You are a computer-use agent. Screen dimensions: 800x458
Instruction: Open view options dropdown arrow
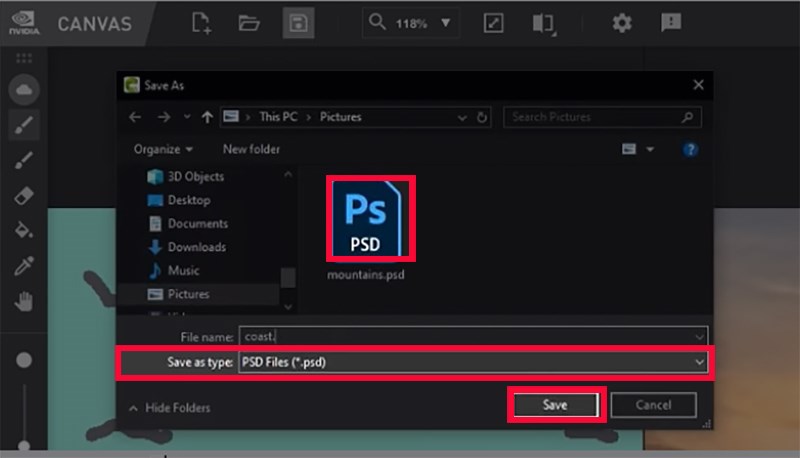650,149
